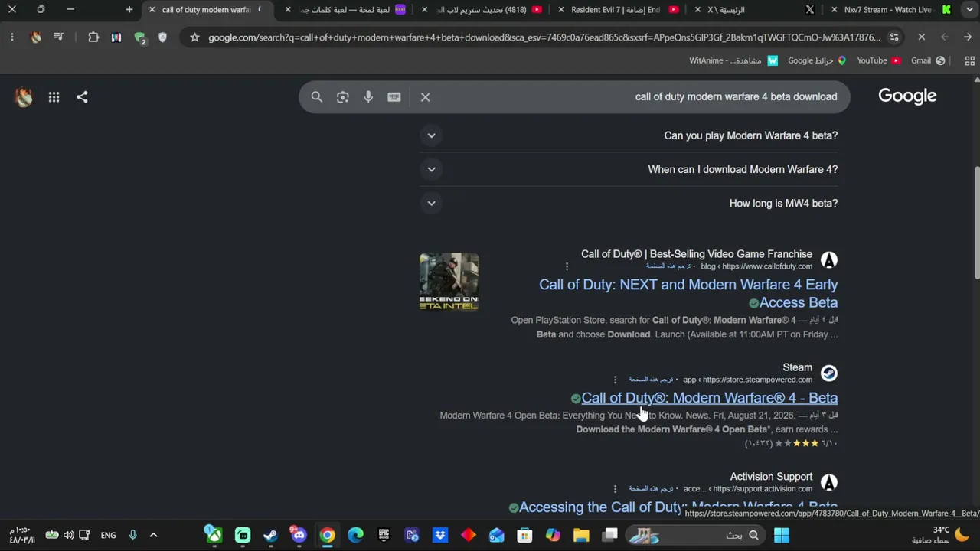Click the taskbar volume speaker icon
The height and width of the screenshot is (551, 980).
point(69,536)
